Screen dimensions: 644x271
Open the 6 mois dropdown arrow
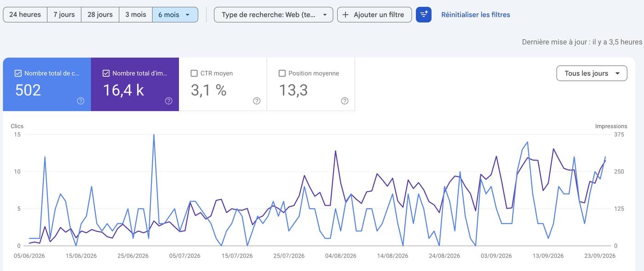(188, 15)
